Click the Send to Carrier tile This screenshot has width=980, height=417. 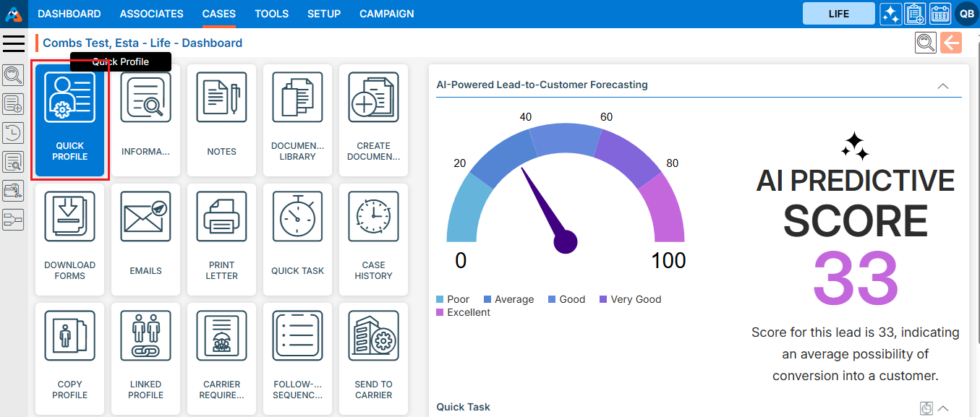pyautogui.click(x=373, y=358)
